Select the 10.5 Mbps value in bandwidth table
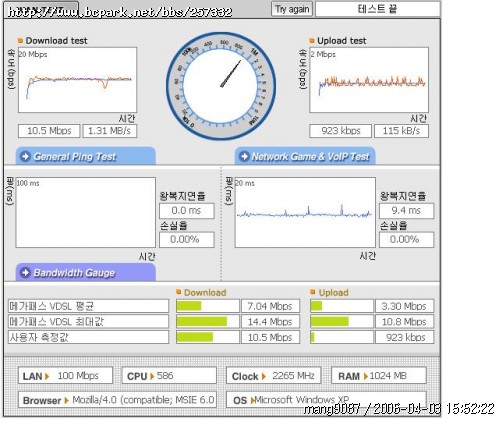Screen dimensions: 500x422 click(x=270, y=337)
